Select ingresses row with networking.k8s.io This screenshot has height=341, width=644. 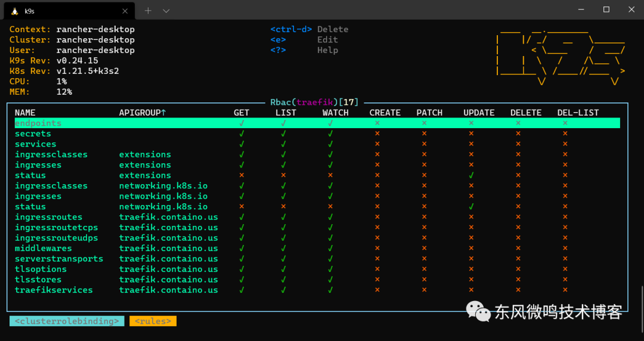pyautogui.click(x=317, y=196)
